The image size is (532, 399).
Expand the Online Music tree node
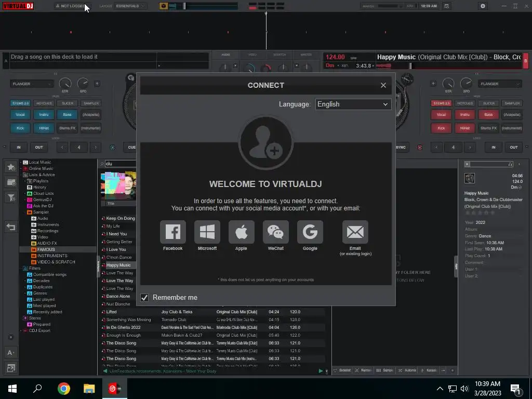(x=21, y=168)
